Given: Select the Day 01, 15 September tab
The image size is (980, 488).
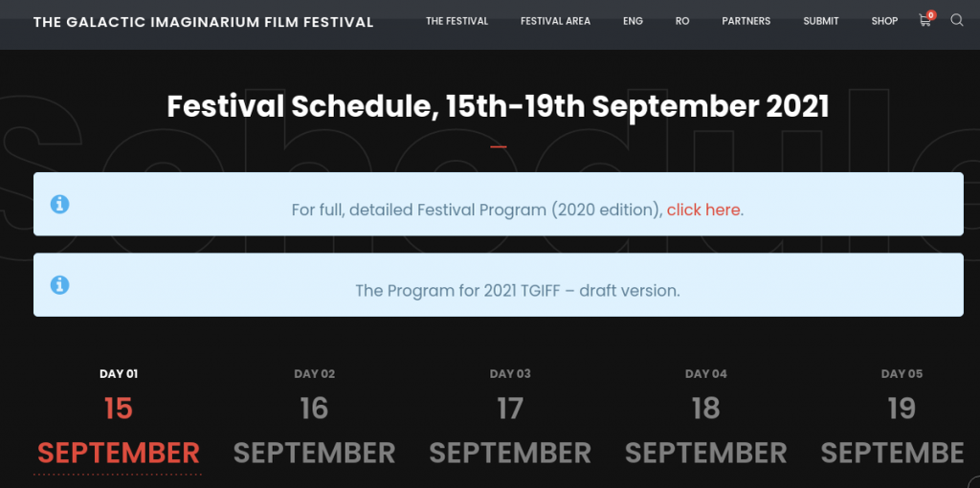Looking at the screenshot, I should (x=119, y=421).
